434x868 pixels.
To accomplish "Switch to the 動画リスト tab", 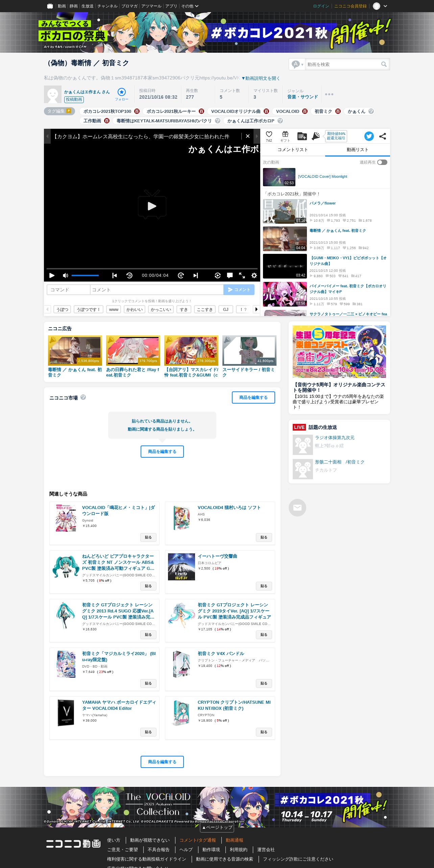I will pos(358,150).
